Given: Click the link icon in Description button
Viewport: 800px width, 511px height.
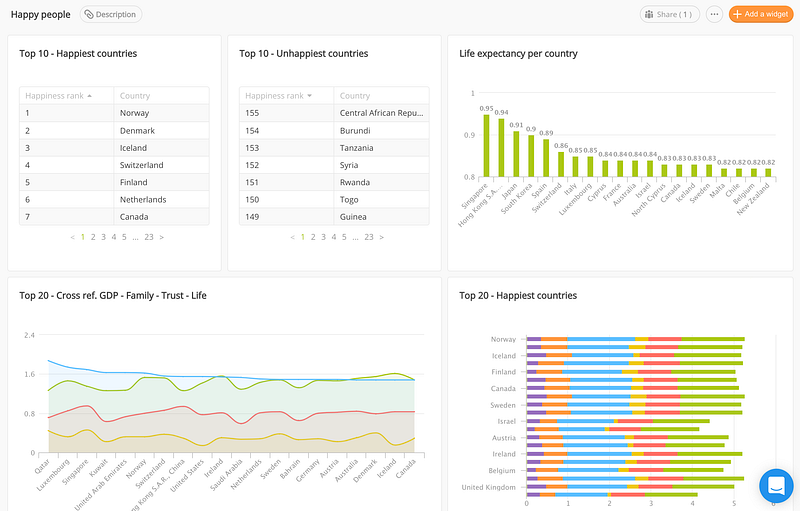Looking at the screenshot, I should 89,14.
